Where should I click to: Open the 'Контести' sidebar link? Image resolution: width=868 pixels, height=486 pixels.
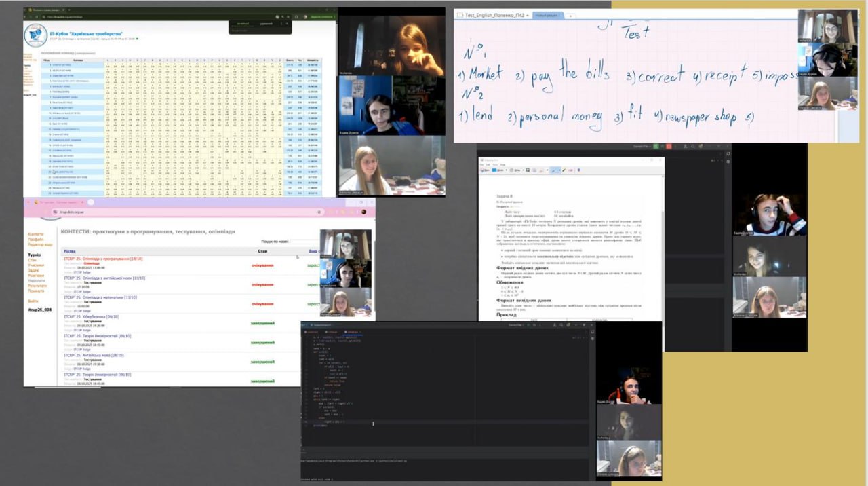(35, 234)
